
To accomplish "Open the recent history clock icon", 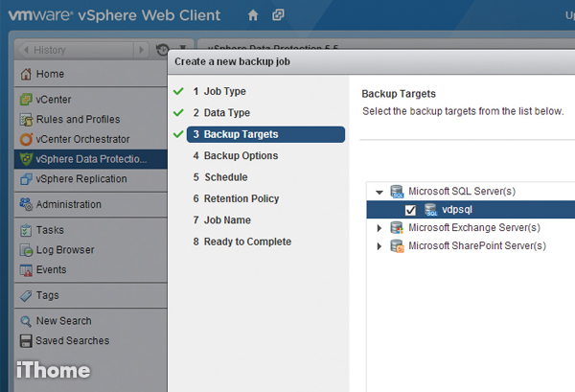I will click(162, 50).
